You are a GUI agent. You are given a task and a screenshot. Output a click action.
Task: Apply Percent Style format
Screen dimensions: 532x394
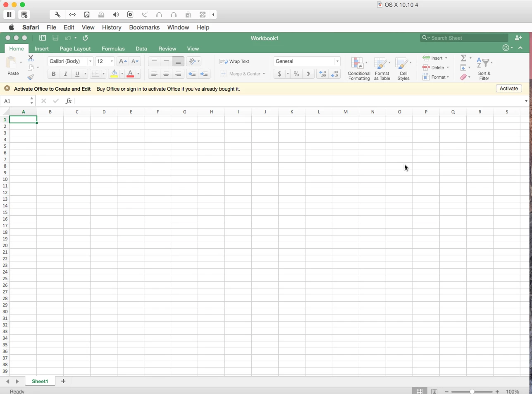coord(296,74)
